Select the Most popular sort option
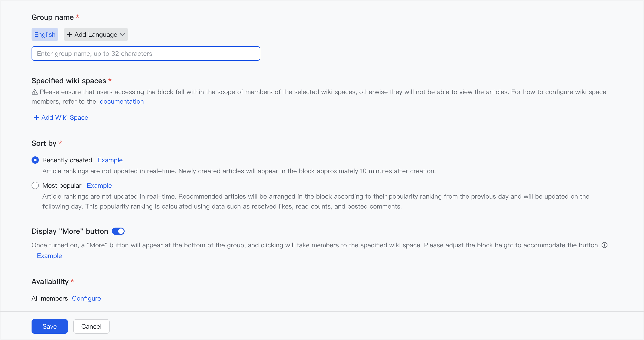 (35, 185)
